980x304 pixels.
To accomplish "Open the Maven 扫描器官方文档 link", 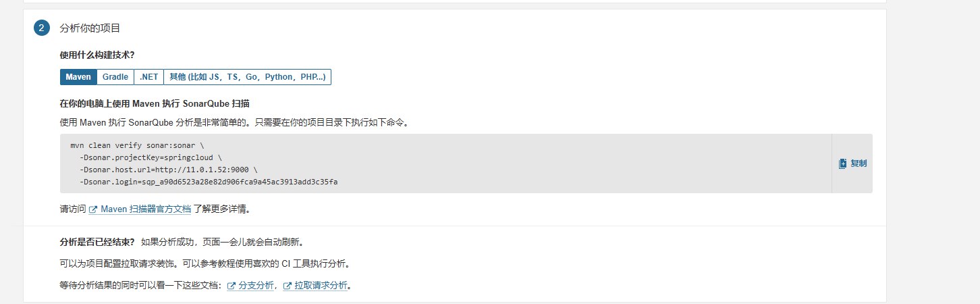I will pos(145,209).
